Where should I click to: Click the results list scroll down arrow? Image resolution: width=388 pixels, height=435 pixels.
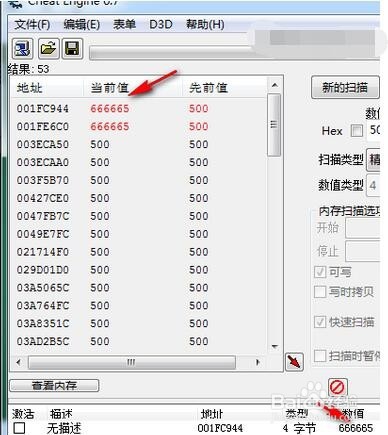pos(274,347)
